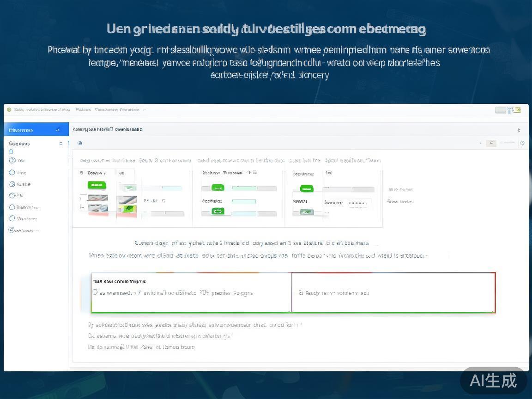Tick the checkbox in the right red-bordered box
This screenshot has width=532, height=399.
301,293
